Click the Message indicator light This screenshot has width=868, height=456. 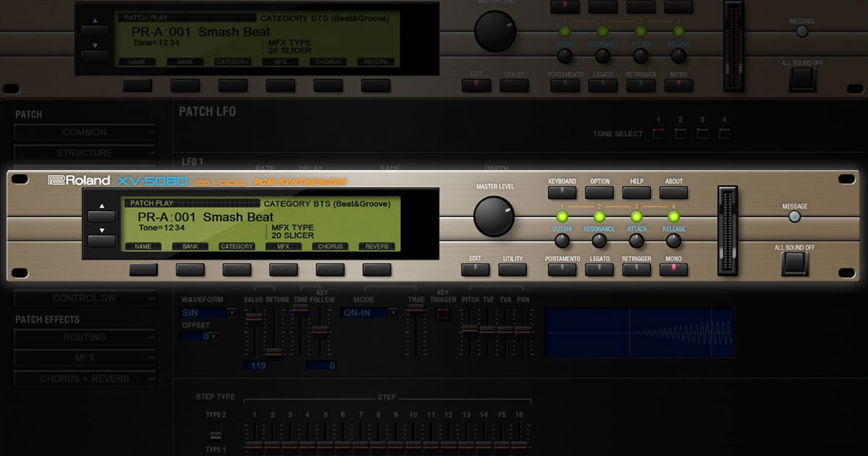794,216
